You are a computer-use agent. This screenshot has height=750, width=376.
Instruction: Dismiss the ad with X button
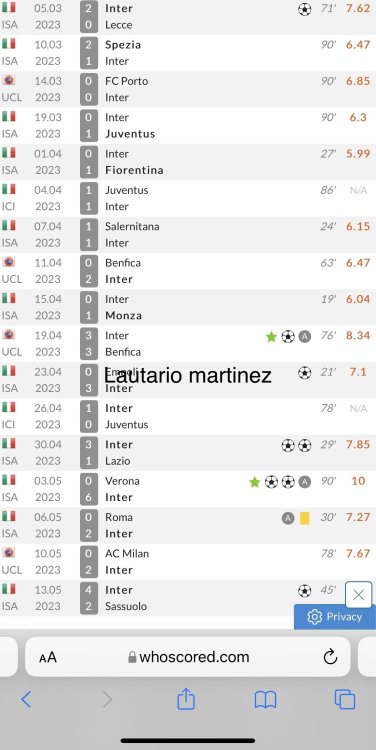358,595
